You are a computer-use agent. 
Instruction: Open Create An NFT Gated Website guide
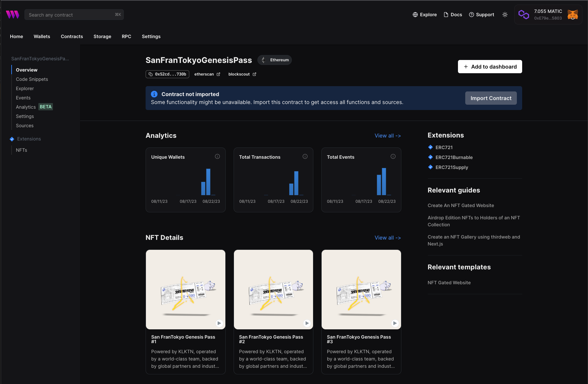461,205
